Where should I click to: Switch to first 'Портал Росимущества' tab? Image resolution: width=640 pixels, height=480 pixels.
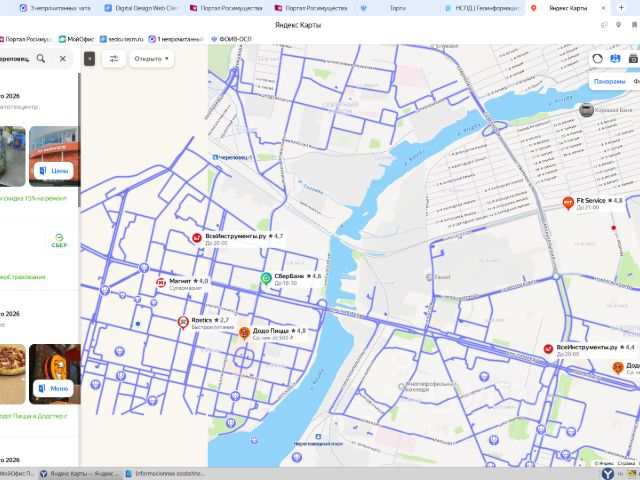point(226,8)
